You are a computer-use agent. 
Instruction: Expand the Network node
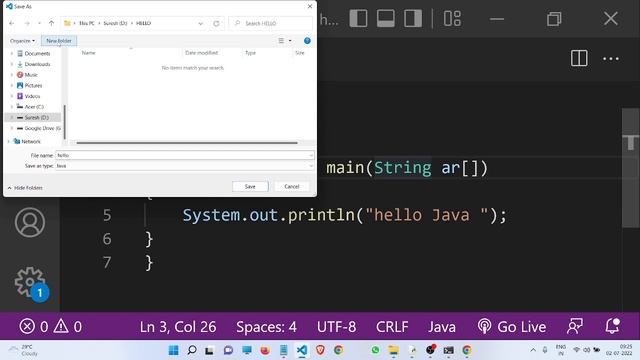click(x=9, y=141)
